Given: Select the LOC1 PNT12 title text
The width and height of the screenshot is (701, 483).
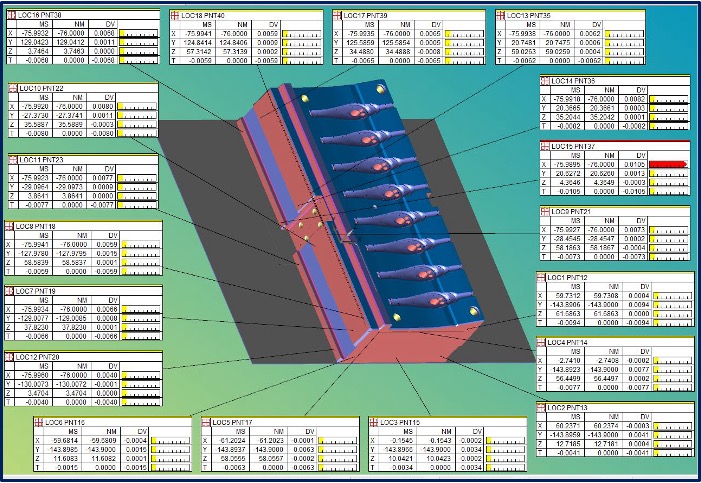Looking at the screenshot, I should (567, 277).
